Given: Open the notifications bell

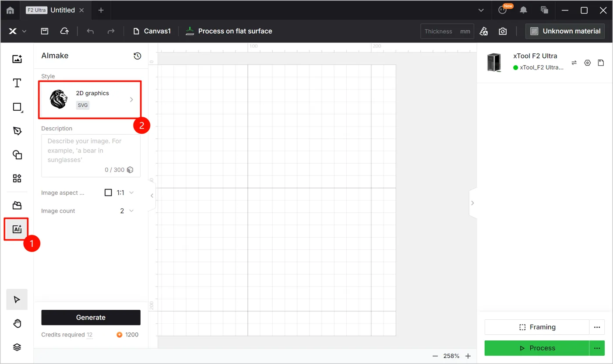Looking at the screenshot, I should [x=523, y=10].
